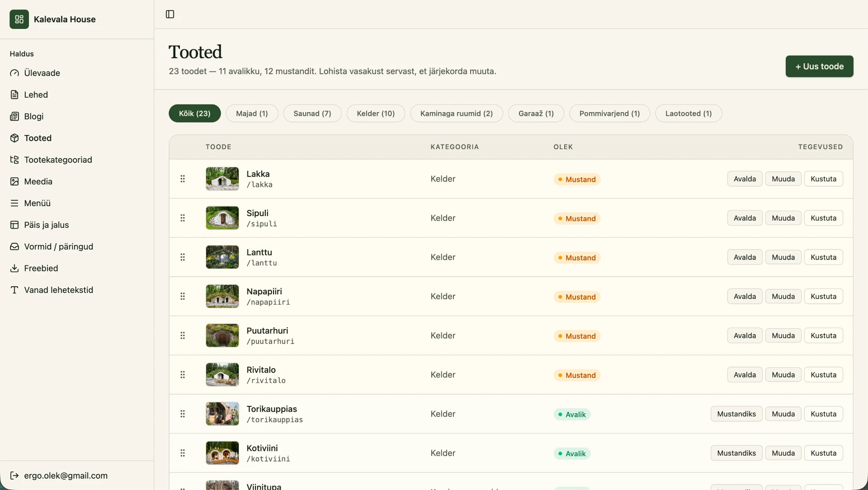Image resolution: width=868 pixels, height=490 pixels.
Task: Select the Kõik (23) filter tab
Action: point(195,113)
